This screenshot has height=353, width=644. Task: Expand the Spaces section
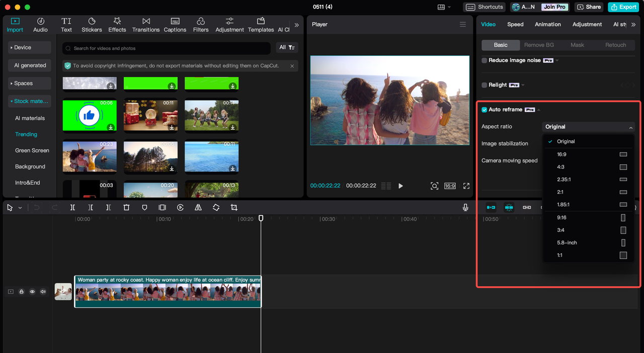click(29, 83)
